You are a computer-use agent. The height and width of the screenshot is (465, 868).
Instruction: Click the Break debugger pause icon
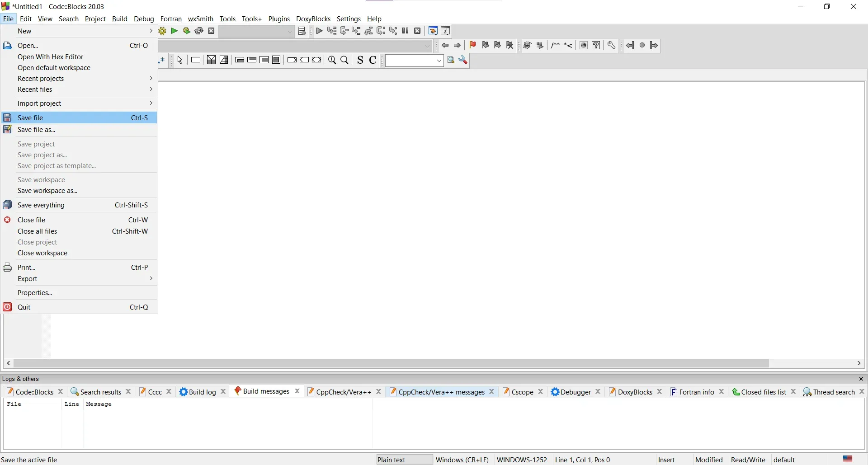tap(406, 31)
